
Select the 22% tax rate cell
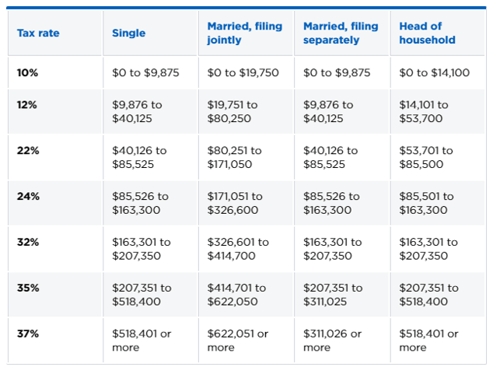[x=28, y=151]
